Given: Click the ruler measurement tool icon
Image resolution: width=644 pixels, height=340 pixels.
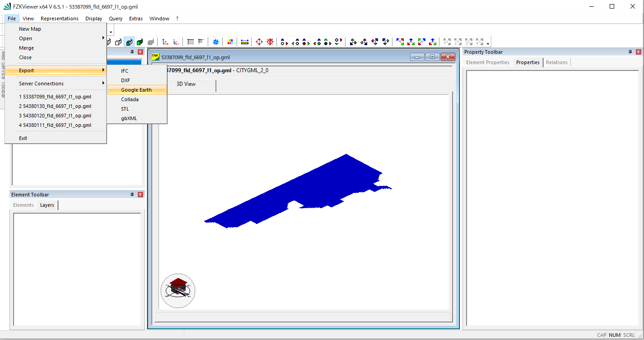Looking at the screenshot, I should pos(245,42).
